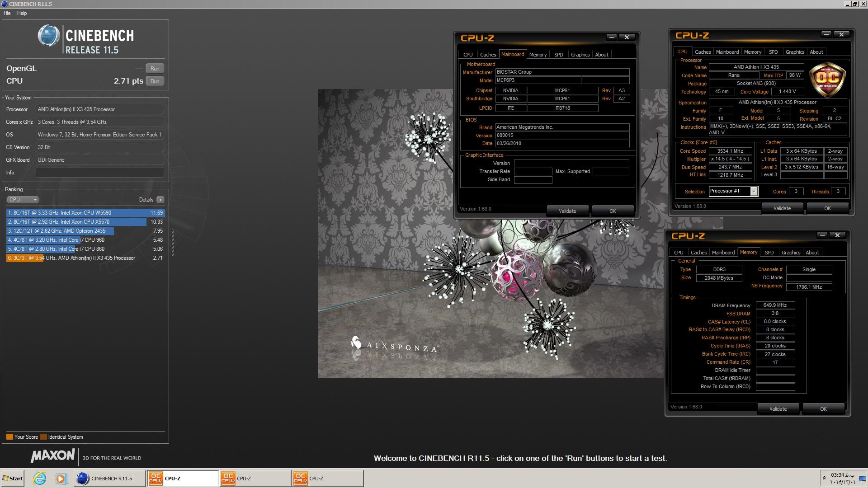Close the CPU-Z Memory window
The height and width of the screenshot is (488, 868).
[x=837, y=235]
